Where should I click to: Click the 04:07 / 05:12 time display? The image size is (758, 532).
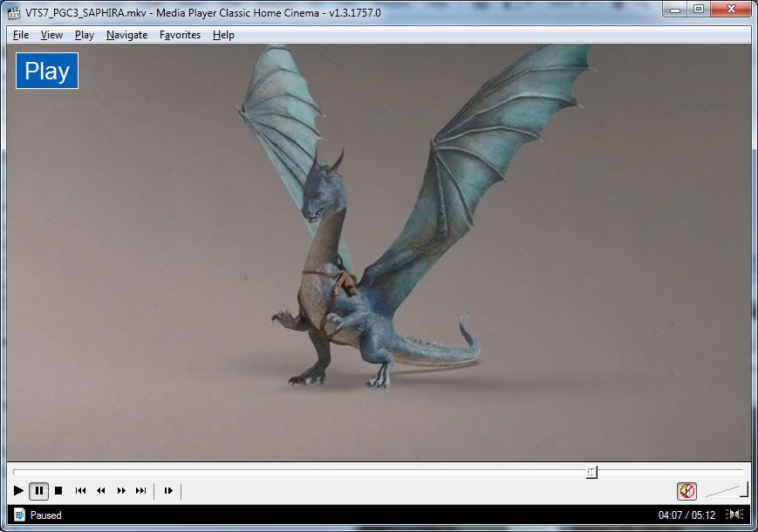pyautogui.click(x=686, y=515)
